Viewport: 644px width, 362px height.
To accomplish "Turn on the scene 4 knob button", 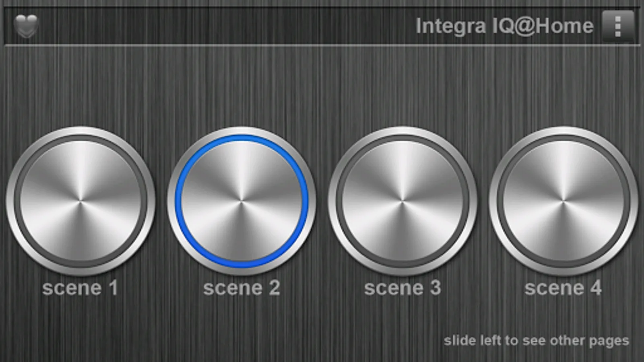I will [x=563, y=201].
